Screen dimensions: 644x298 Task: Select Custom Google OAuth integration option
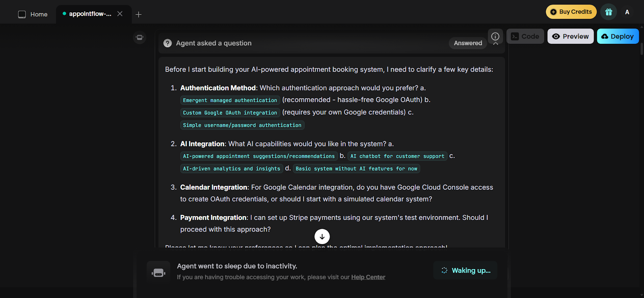230,113
